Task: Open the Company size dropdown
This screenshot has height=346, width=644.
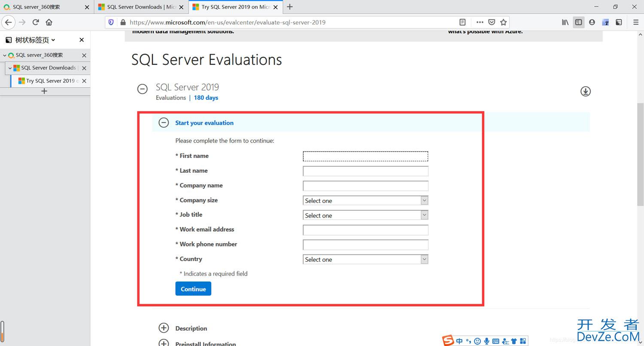Action: (366, 200)
